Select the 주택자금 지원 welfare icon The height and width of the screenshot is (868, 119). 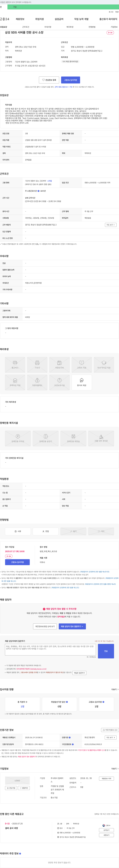15,382
